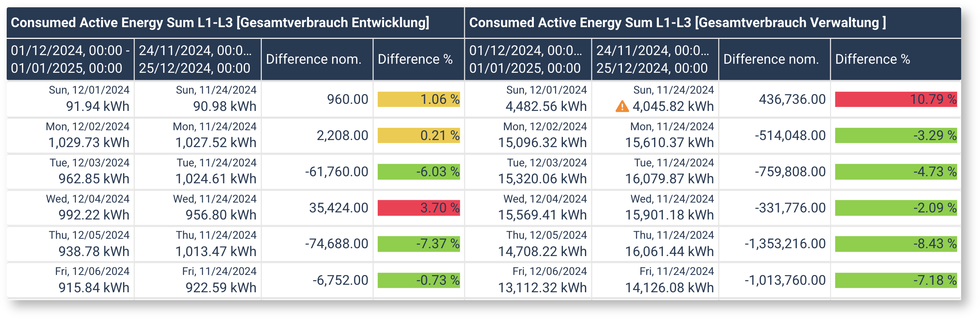Screen dimensions: 980x319
Task: Select the yellow 1.06 % difference bar
Action: pos(419,99)
